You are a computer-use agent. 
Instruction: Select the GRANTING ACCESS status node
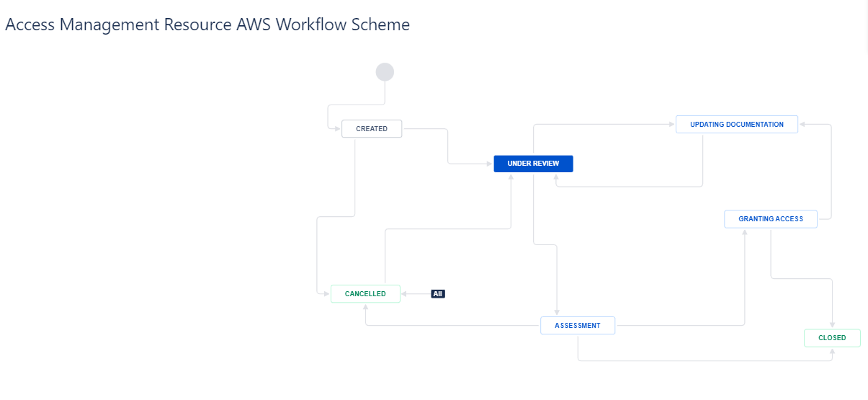[771, 219]
